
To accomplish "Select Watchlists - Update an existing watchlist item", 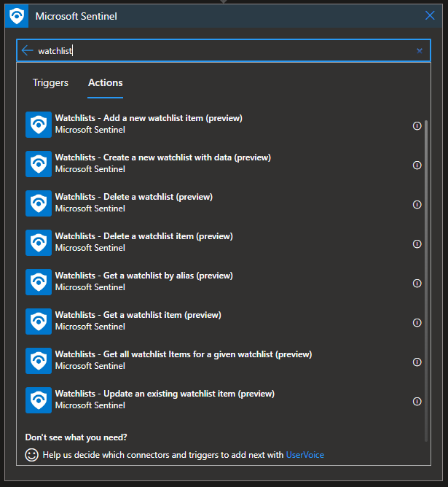I will pos(165,394).
